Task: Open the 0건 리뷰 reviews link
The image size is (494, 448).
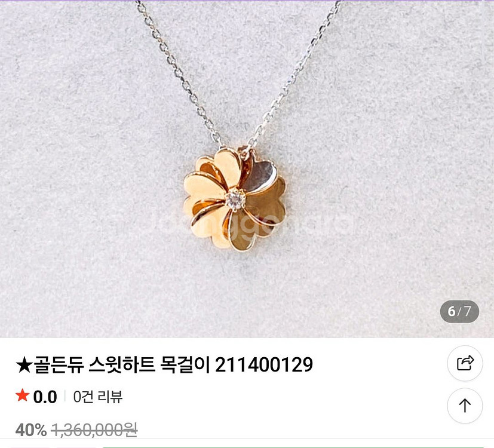Action: point(98,397)
